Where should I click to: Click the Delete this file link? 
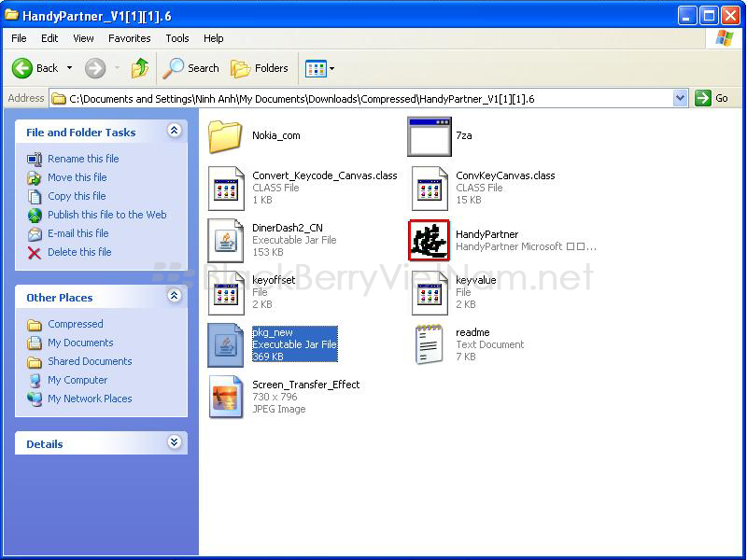coord(79,252)
